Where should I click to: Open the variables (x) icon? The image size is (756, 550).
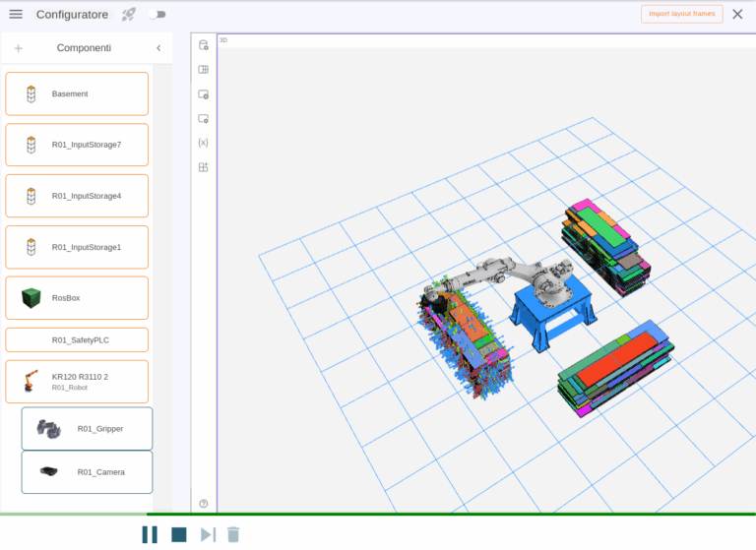[x=204, y=143]
